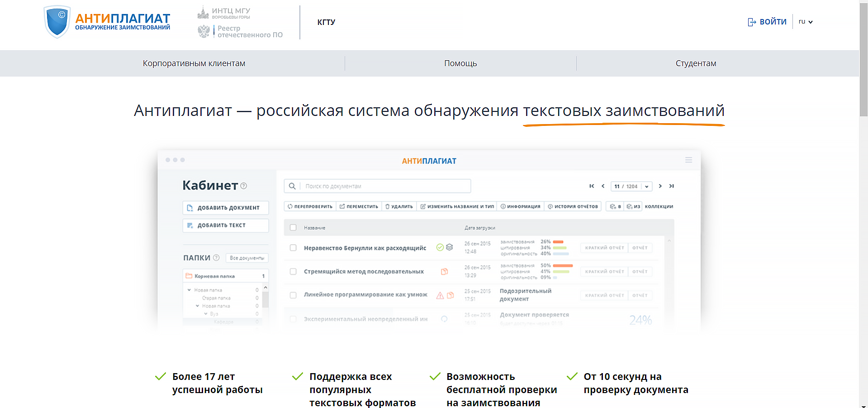The width and height of the screenshot is (868, 408).
Task: Click От 10 секунд на проверку text
Action: pos(636,383)
